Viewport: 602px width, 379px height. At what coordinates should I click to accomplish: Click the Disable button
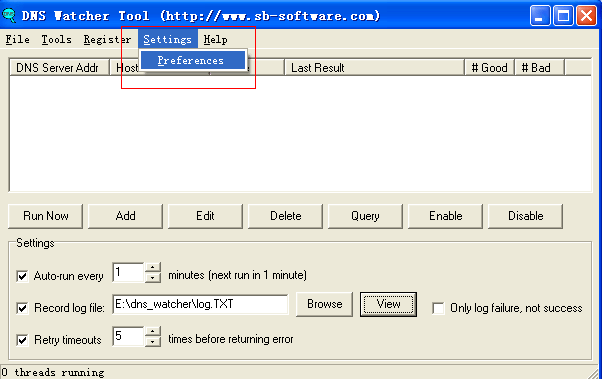526,216
